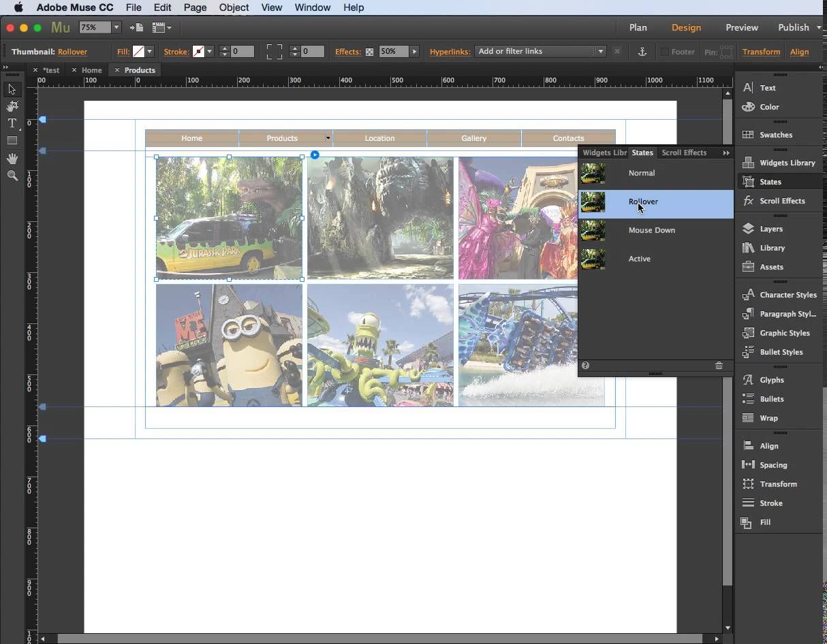Image resolution: width=827 pixels, height=644 pixels.
Task: Open the Swatches panel
Action: point(775,135)
